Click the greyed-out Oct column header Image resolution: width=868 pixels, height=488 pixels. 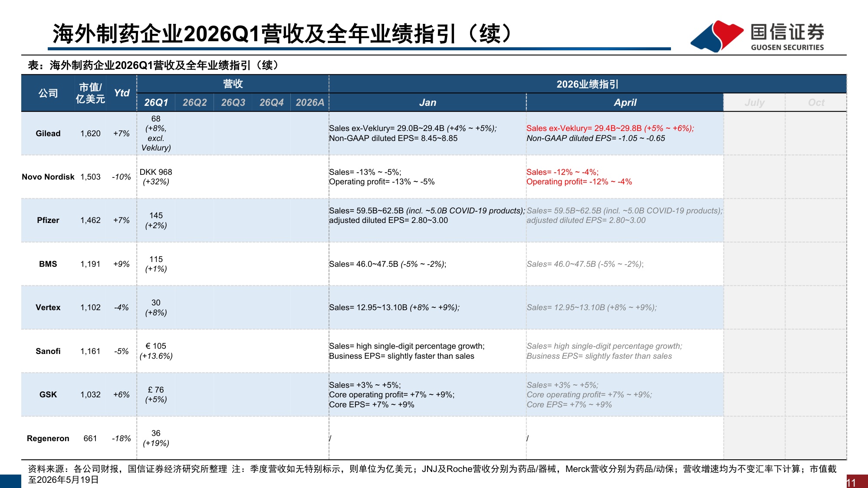[x=816, y=102]
